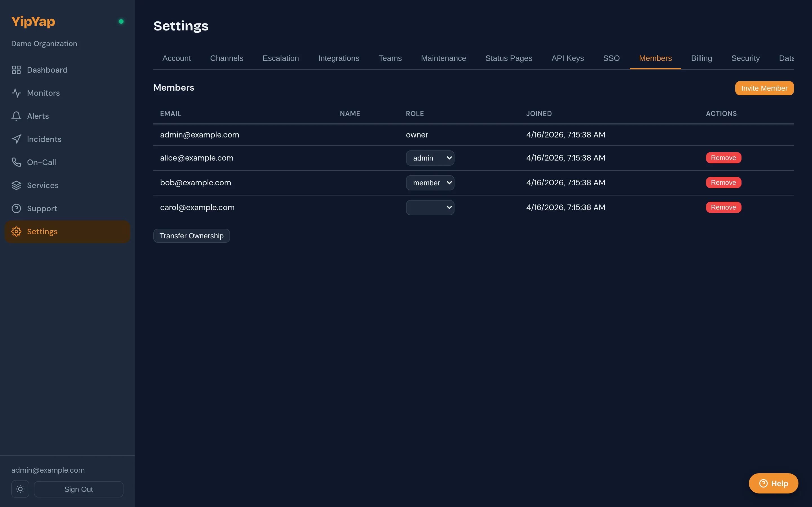812x507 pixels.
Task: Click the Invite Member button
Action: 764,88
